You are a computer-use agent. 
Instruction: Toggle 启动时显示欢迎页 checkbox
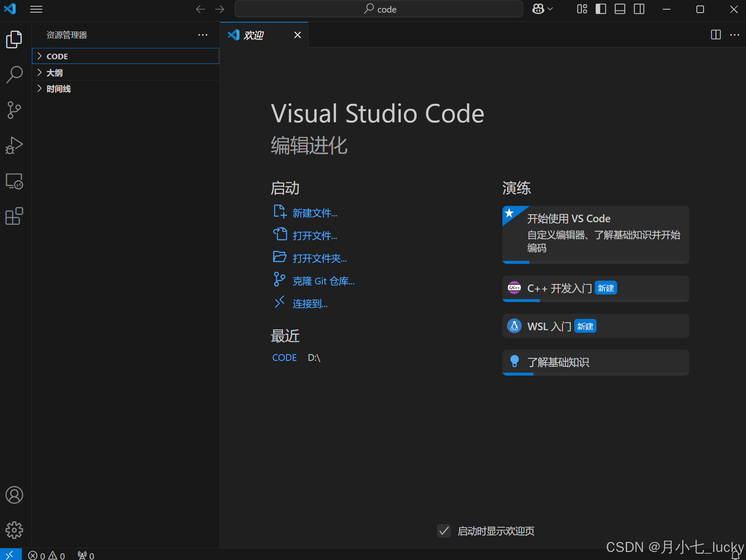pos(444,531)
